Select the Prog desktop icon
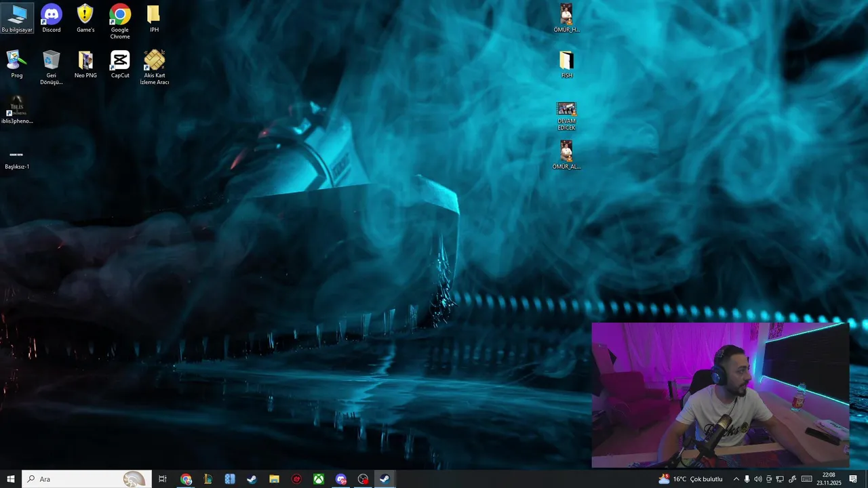 point(17,64)
